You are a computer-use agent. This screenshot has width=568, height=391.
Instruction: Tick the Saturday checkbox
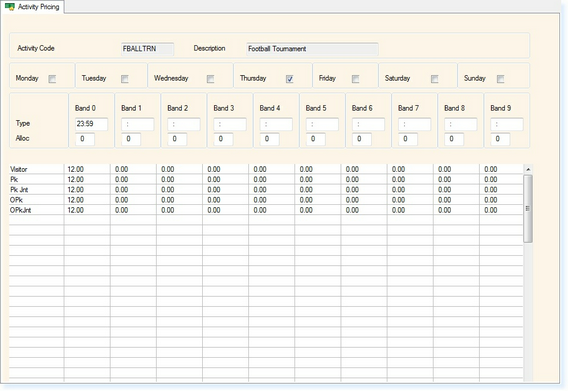click(434, 79)
